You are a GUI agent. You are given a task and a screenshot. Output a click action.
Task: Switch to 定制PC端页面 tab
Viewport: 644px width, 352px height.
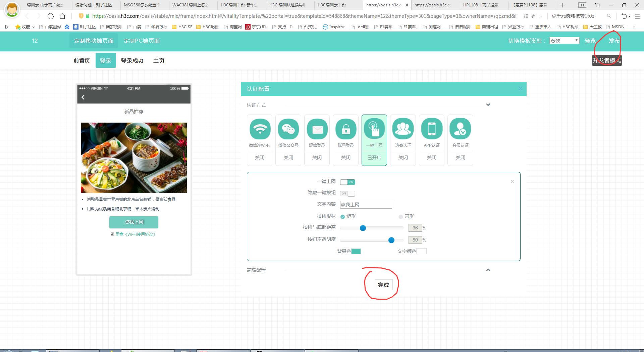[141, 41]
